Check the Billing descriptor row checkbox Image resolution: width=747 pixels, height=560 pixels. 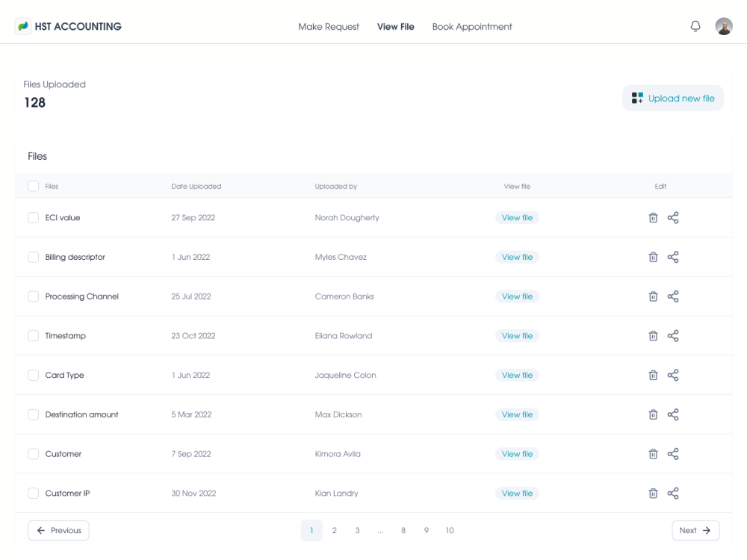[33, 257]
